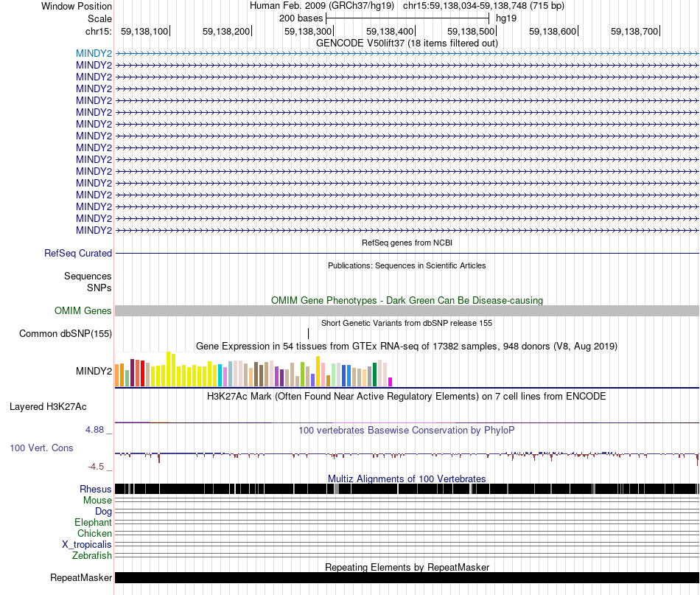Click the Rhesus alignment block track
Image resolution: width=700 pixels, height=595 pixels.
(407, 489)
